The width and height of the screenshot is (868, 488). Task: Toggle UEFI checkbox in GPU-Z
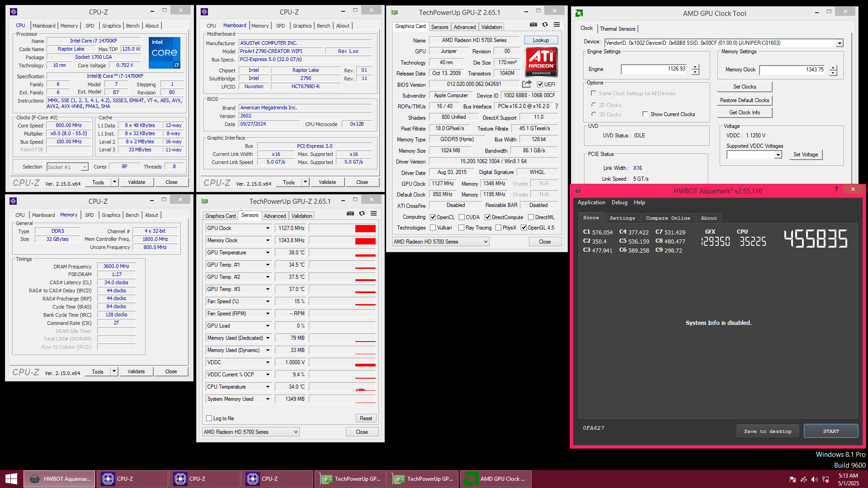click(540, 84)
